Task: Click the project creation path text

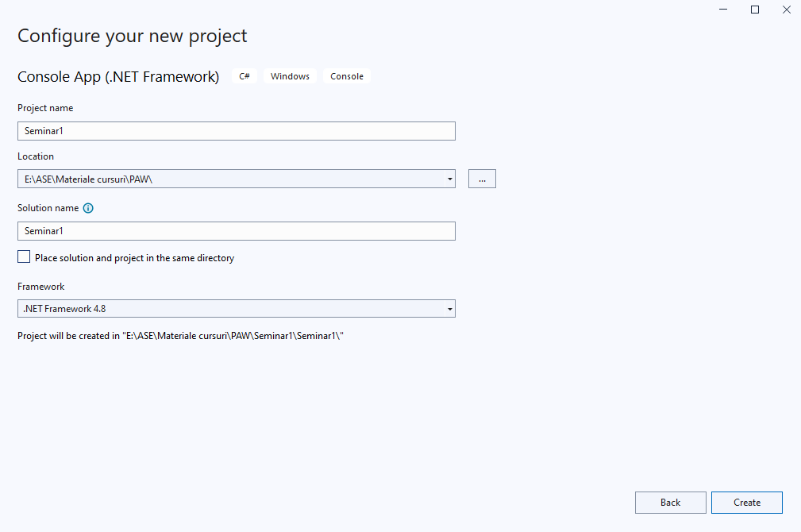Action: point(180,336)
